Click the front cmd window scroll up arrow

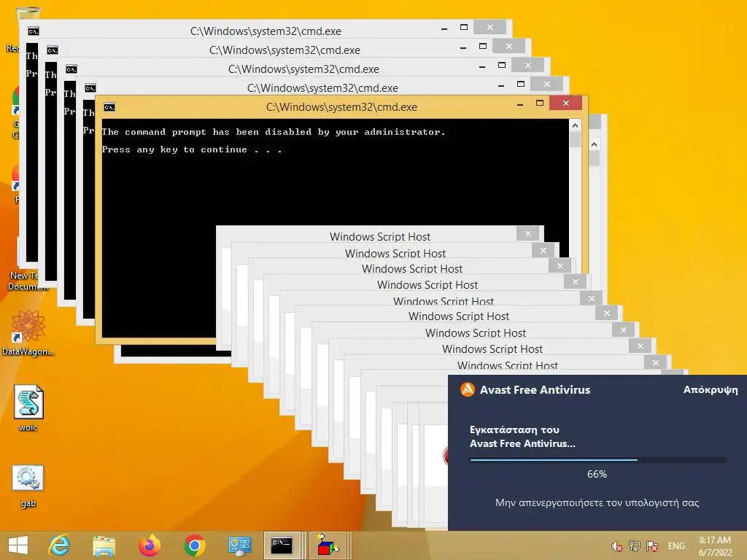point(575,125)
